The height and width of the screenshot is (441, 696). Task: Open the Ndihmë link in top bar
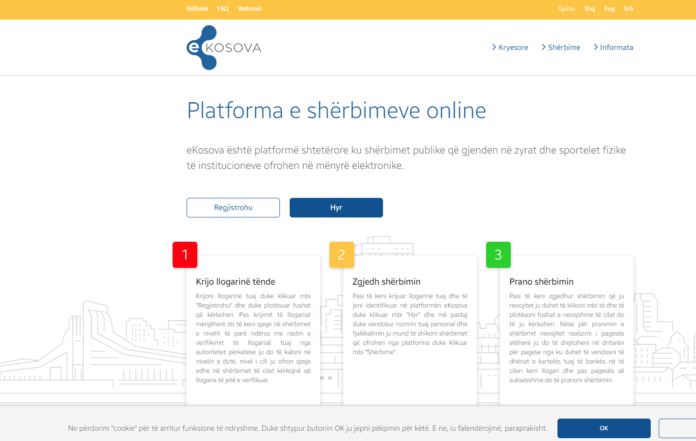tap(197, 8)
